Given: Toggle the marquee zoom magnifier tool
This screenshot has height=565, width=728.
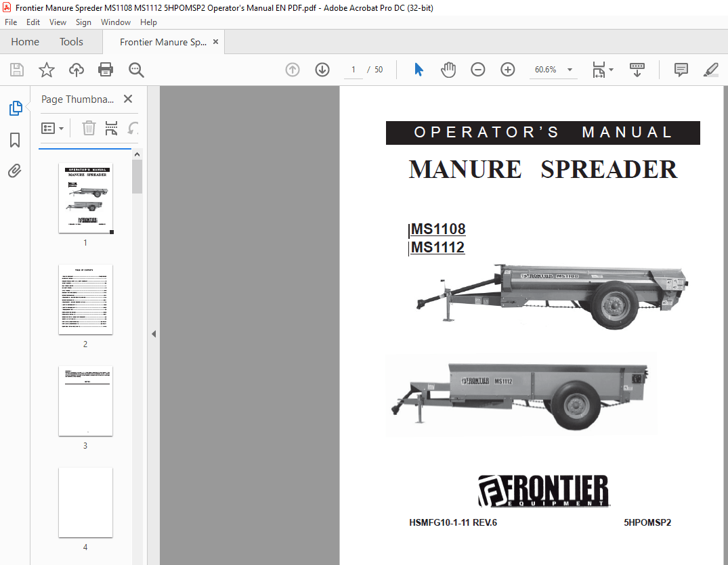Looking at the screenshot, I should coord(135,69).
